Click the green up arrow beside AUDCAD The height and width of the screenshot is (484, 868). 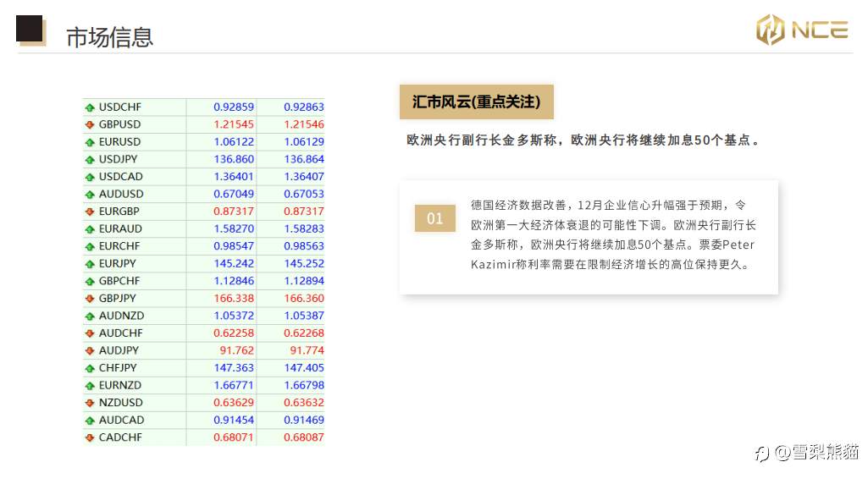pyautogui.click(x=90, y=421)
